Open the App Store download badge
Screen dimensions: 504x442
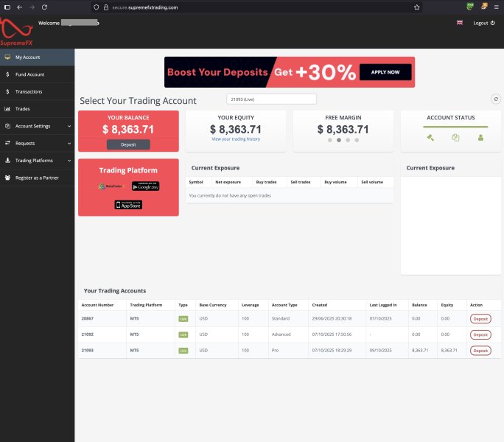128,205
